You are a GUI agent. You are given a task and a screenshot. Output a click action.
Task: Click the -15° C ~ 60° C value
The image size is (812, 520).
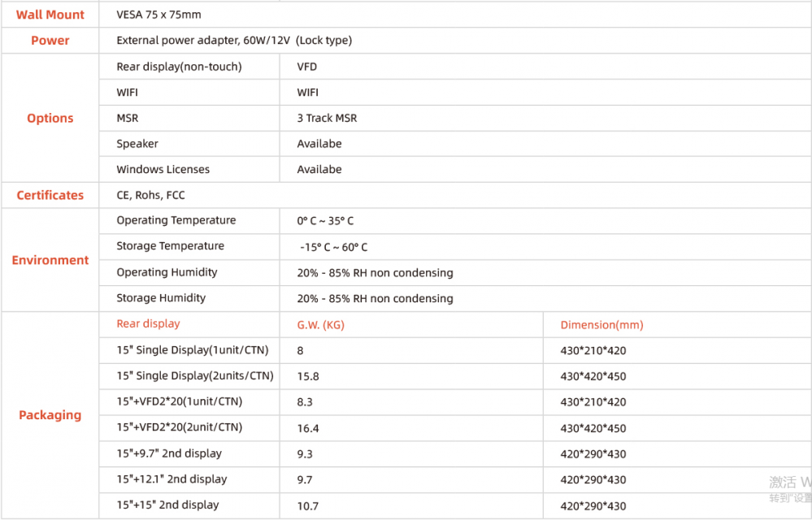tap(333, 247)
